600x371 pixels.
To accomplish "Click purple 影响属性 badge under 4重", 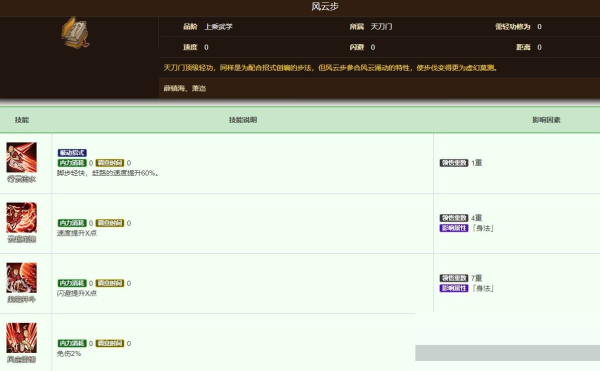I will click(x=454, y=228).
